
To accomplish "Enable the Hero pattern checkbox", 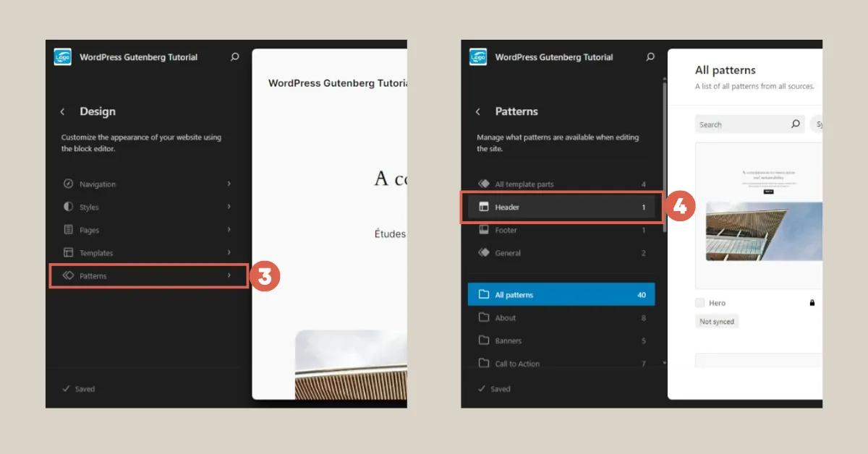I will coord(699,302).
